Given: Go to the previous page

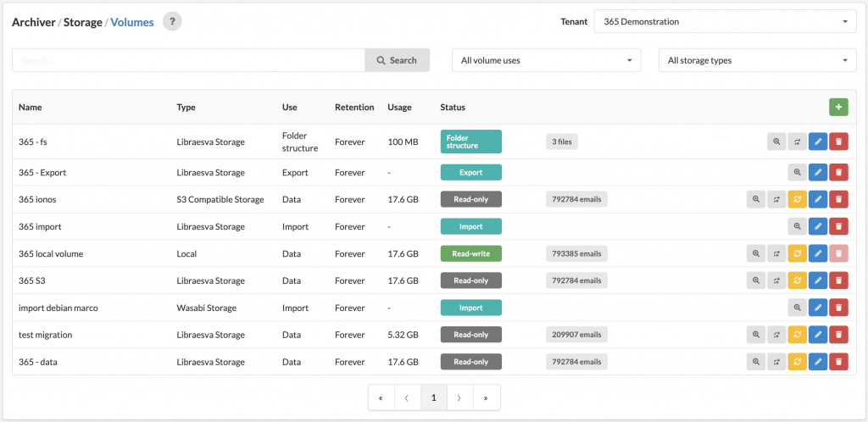Looking at the screenshot, I should click(408, 397).
